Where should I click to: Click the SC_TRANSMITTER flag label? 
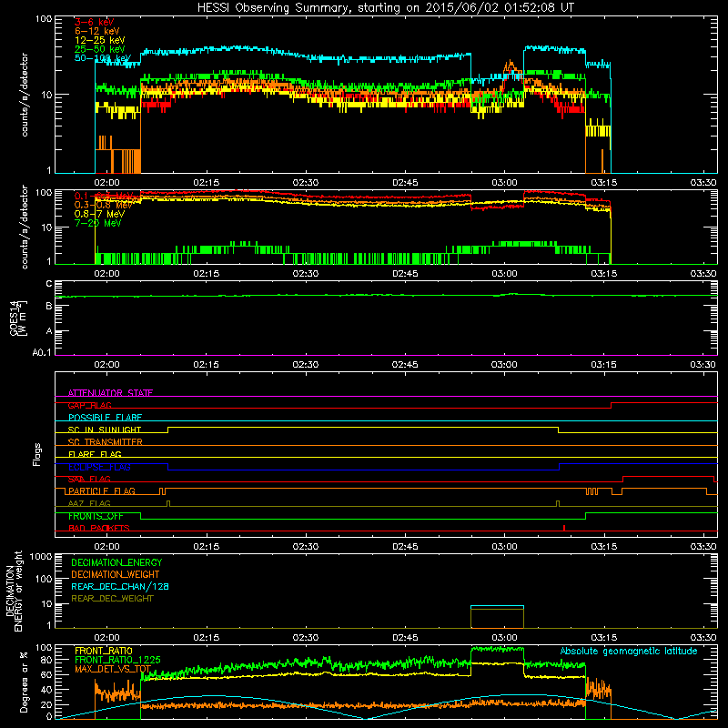[x=106, y=442]
